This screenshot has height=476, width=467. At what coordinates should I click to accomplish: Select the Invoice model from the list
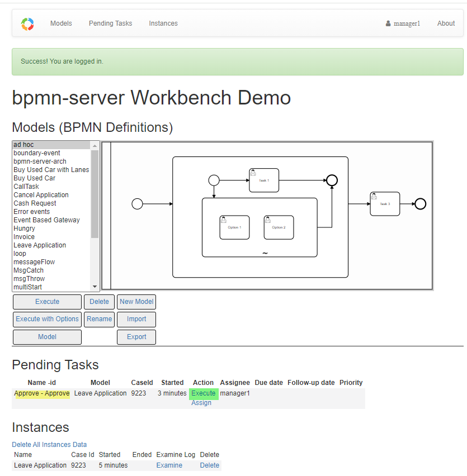coord(23,236)
